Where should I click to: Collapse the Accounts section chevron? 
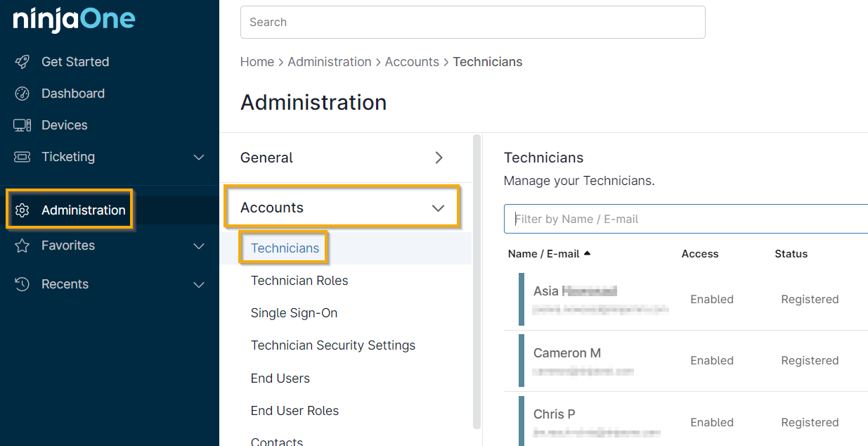click(x=438, y=208)
